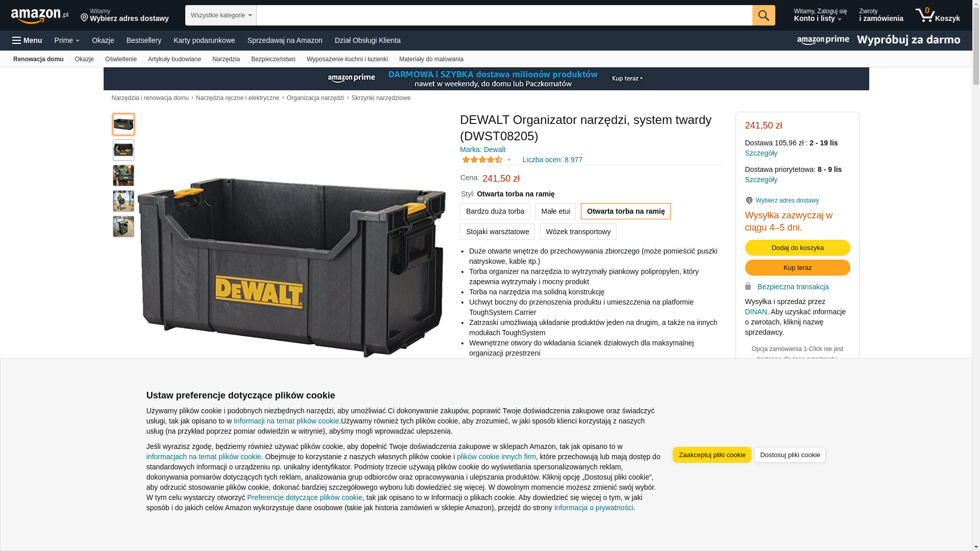
Task: Accept cookies with 'Zaakceptuj pliki cookie'
Action: pyautogui.click(x=712, y=455)
